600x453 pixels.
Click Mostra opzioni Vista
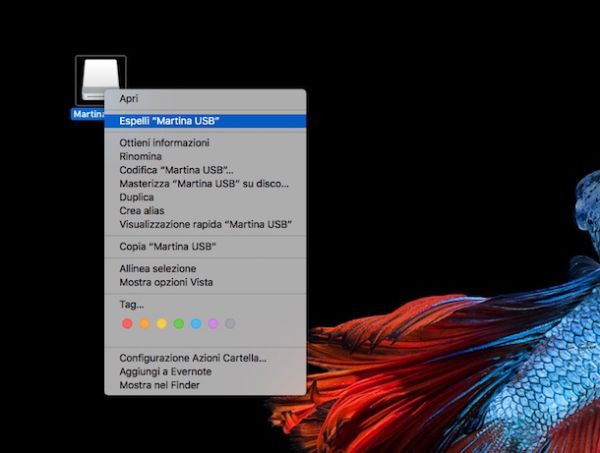(x=166, y=282)
